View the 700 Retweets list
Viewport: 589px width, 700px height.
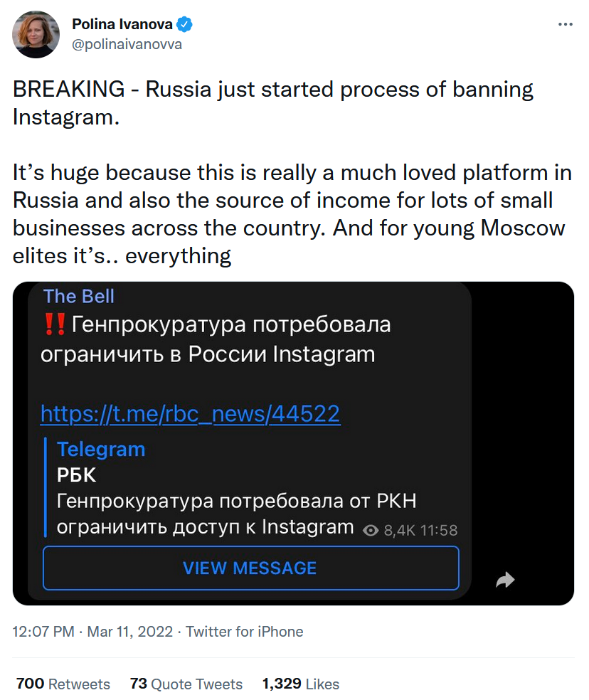coord(63,684)
